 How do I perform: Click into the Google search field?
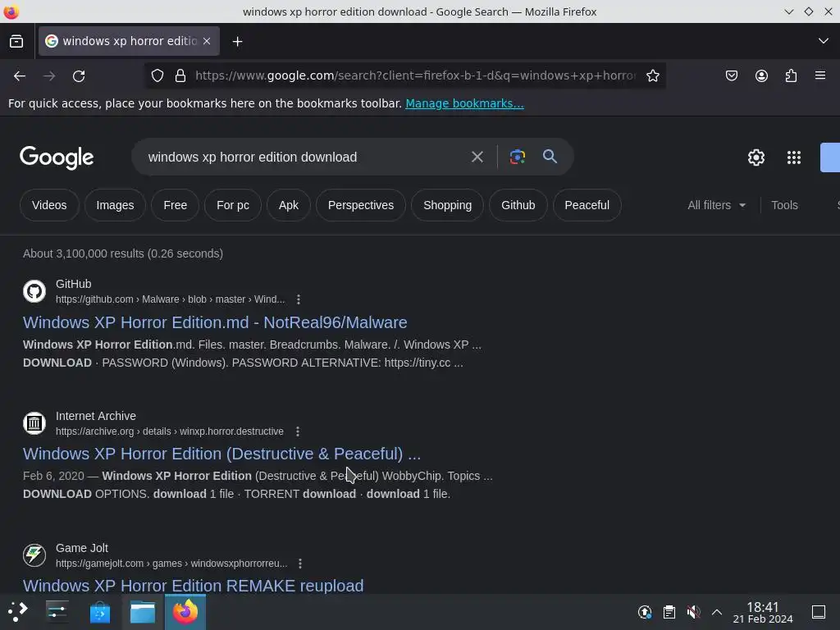point(305,157)
